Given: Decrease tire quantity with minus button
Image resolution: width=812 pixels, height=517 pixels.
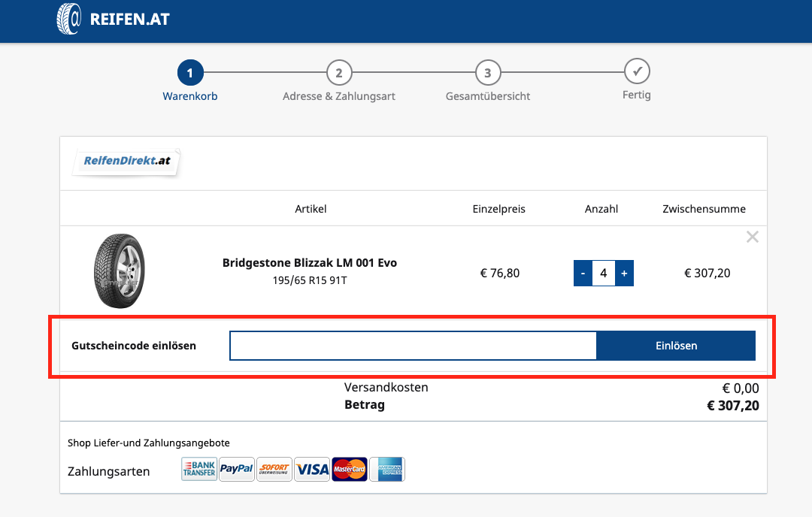Looking at the screenshot, I should (x=583, y=274).
